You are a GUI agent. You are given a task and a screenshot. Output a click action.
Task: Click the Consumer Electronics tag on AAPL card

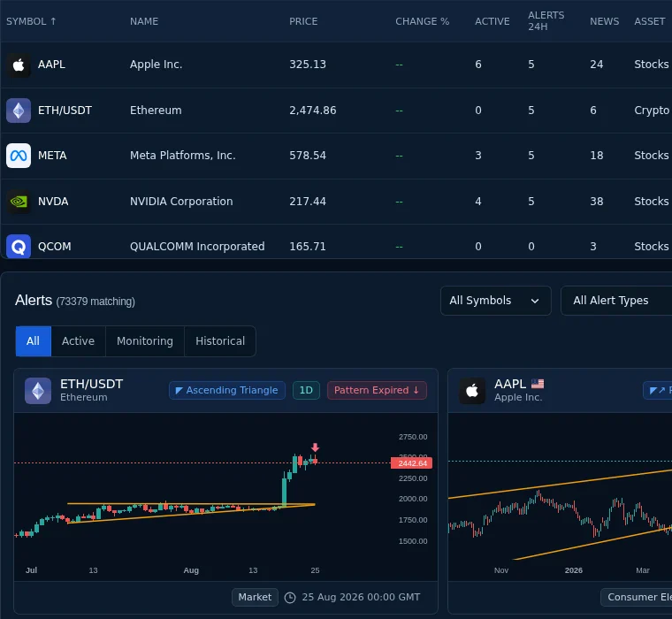pos(637,597)
